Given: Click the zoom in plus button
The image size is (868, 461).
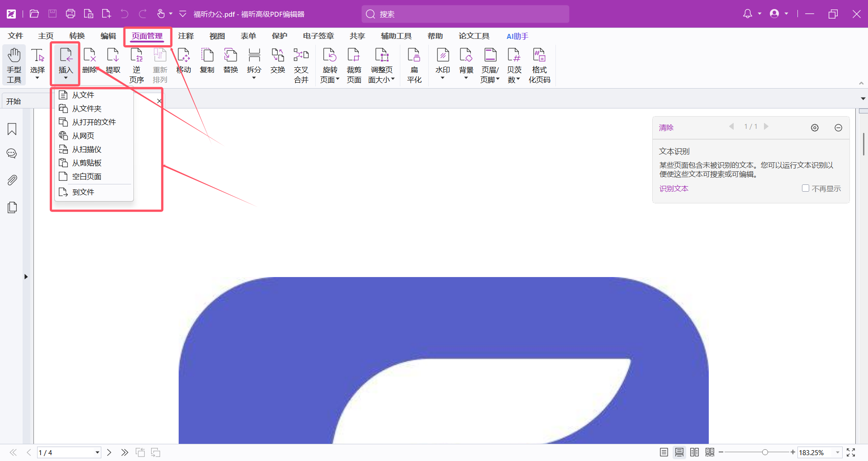Looking at the screenshot, I should tap(793, 452).
